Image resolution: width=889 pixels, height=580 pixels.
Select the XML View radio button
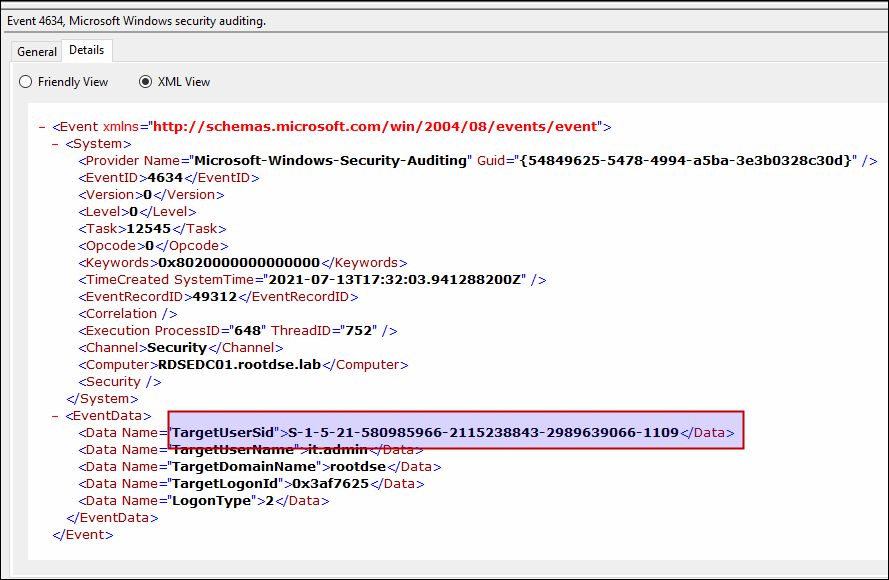coord(146,82)
